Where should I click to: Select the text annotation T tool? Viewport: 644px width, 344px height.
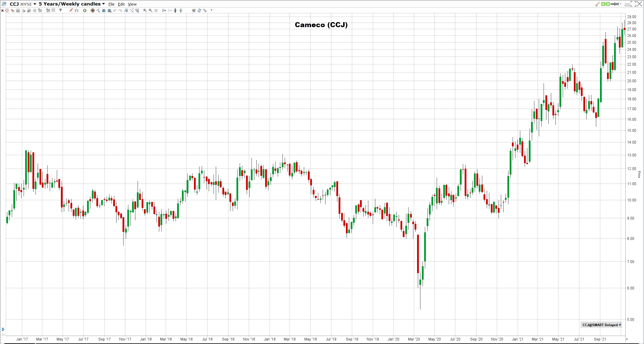tap(104, 10)
